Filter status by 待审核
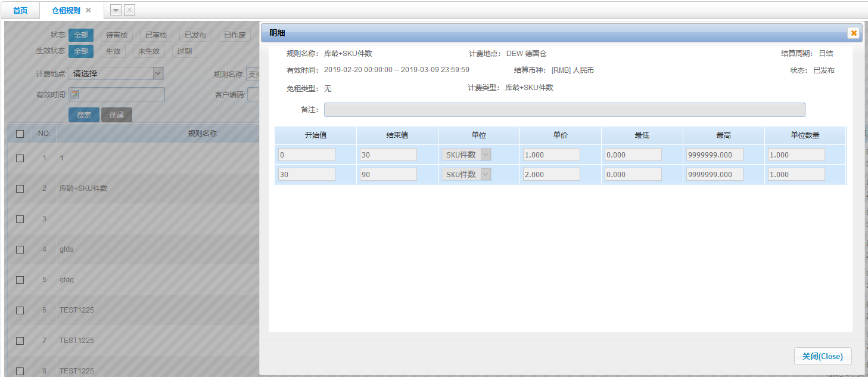The height and width of the screenshot is (377, 868). coord(117,35)
